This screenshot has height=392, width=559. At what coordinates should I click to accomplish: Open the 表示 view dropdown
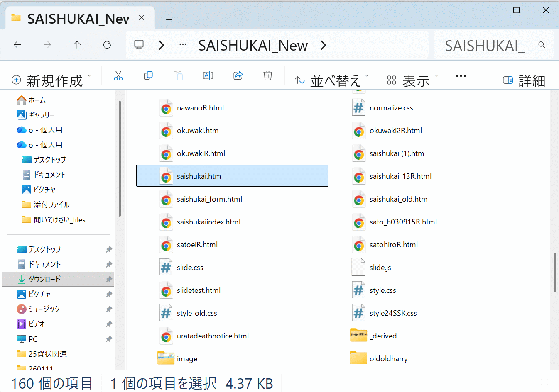tap(412, 80)
